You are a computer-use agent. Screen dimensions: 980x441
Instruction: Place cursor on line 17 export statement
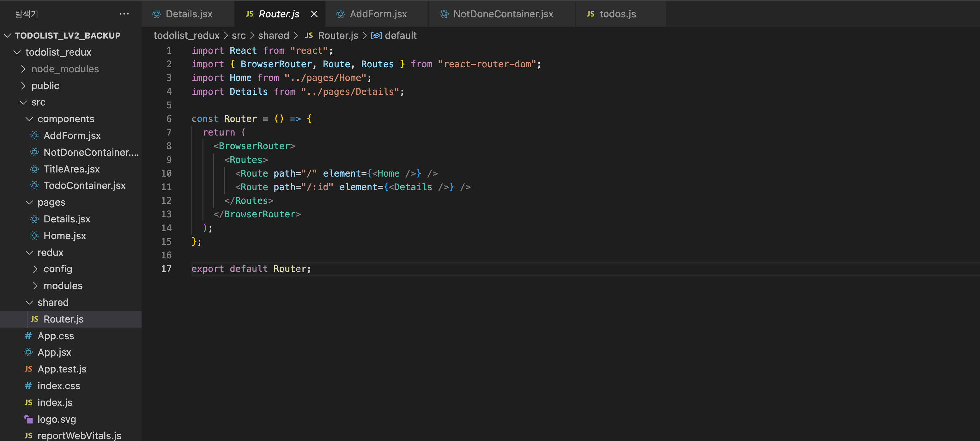tap(251, 269)
